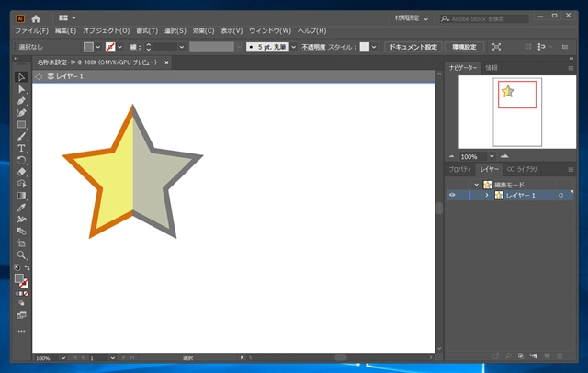Select the Zoom tool
Image resolution: width=588 pixels, height=373 pixels.
coord(21,254)
